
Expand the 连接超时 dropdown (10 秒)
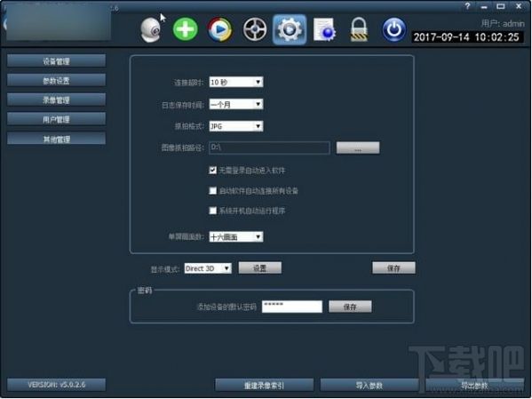[236, 82]
